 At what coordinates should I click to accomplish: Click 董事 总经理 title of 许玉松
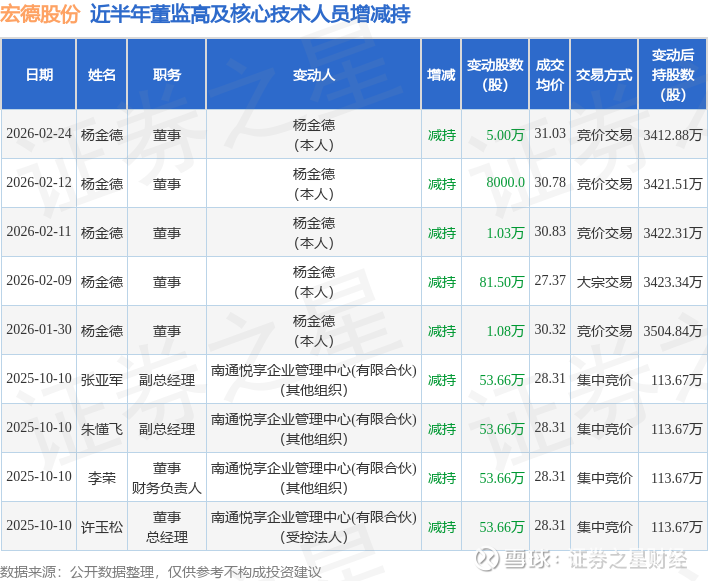click(x=167, y=527)
